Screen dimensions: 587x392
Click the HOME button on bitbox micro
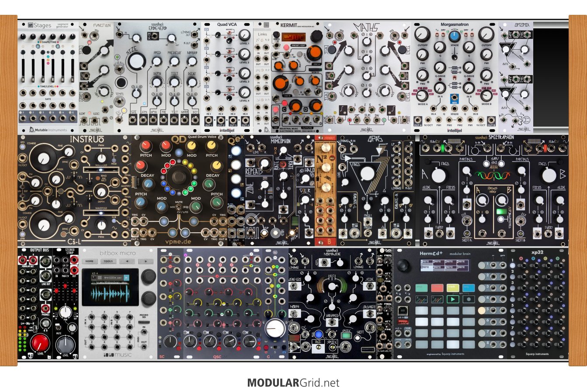click(x=90, y=261)
